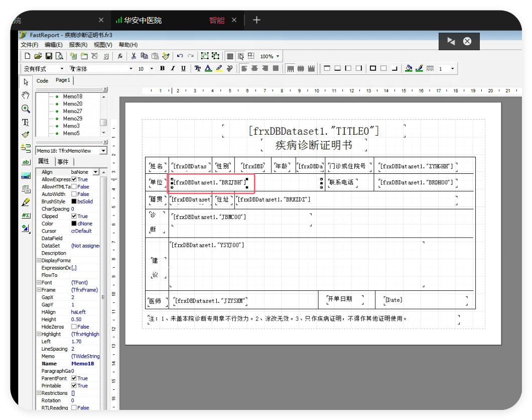Insert system text (#Σ) object
The width and height of the screenshot is (532, 420).
click(26, 215)
